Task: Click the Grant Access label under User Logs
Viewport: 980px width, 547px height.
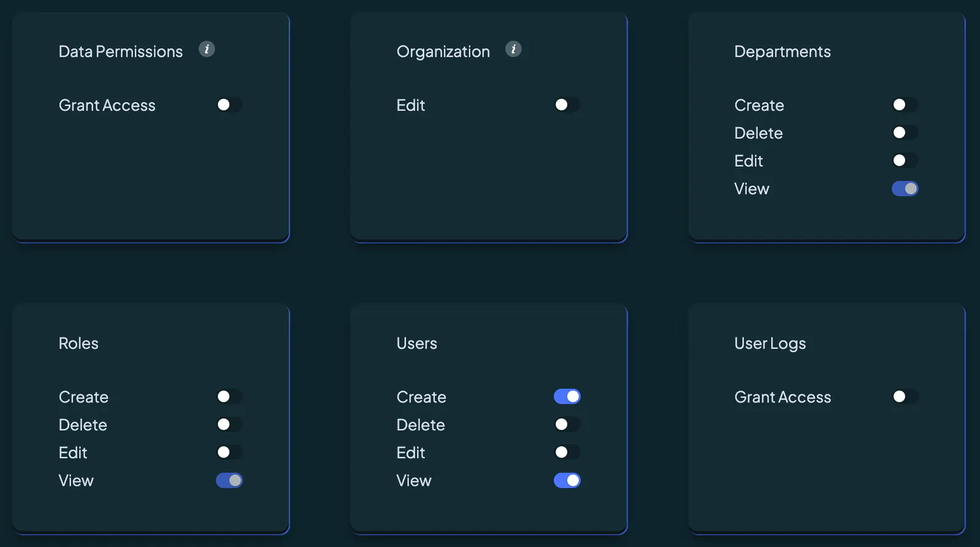Action: point(783,397)
